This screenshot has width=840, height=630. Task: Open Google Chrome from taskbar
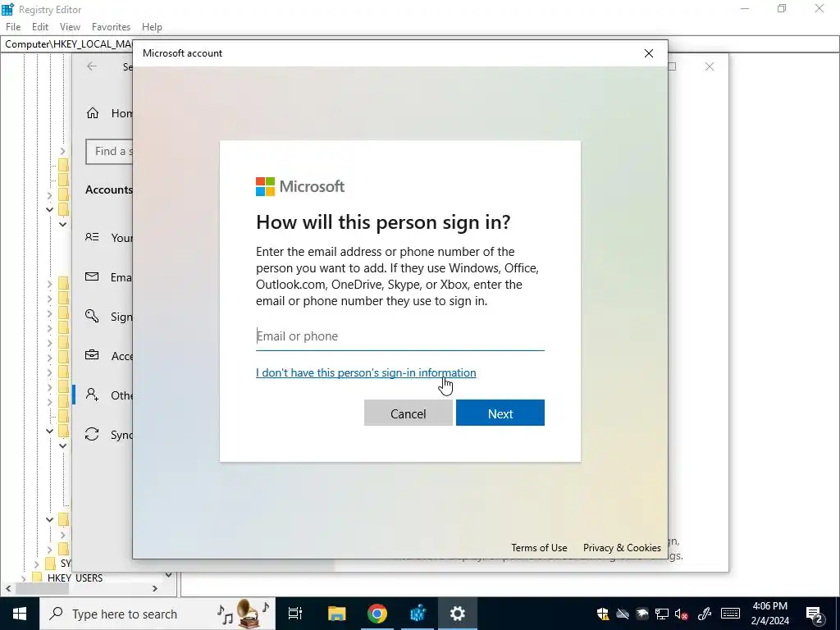(377, 614)
